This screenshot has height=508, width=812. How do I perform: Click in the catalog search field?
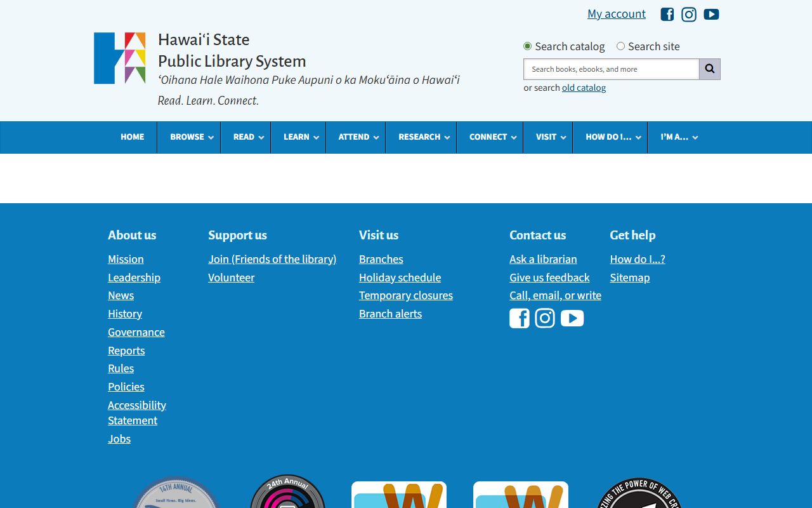(x=611, y=69)
